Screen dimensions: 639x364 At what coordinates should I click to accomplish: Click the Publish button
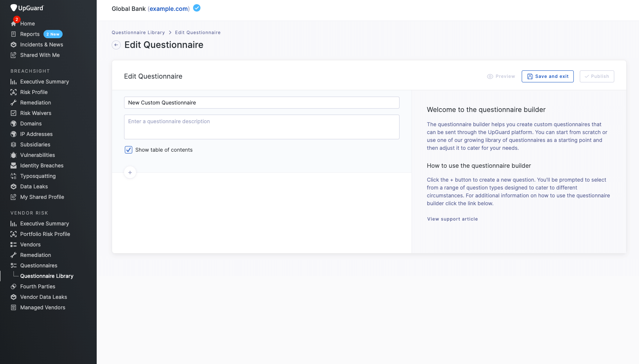point(597,76)
